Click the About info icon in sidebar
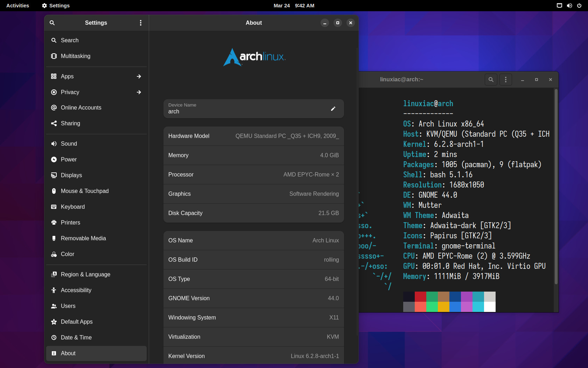Image resolution: width=588 pixels, height=368 pixels. point(54,353)
